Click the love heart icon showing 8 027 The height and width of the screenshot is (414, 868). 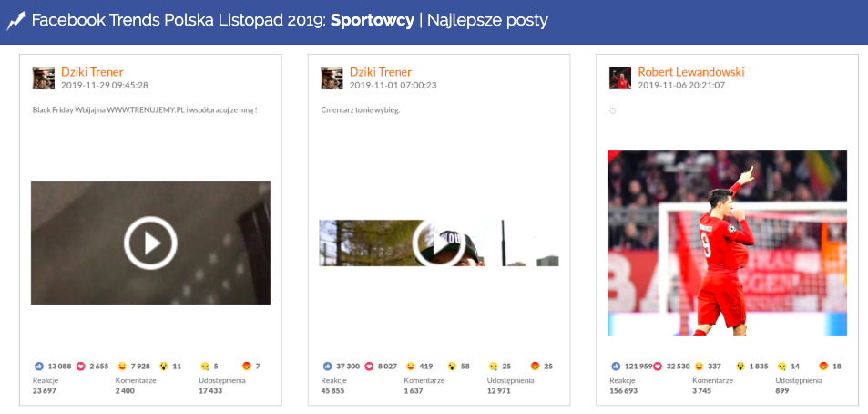(370, 367)
